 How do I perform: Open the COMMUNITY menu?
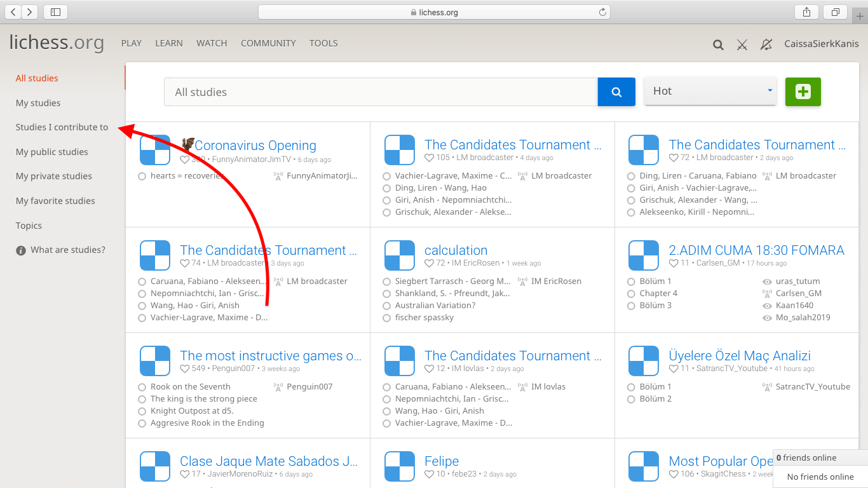(268, 43)
